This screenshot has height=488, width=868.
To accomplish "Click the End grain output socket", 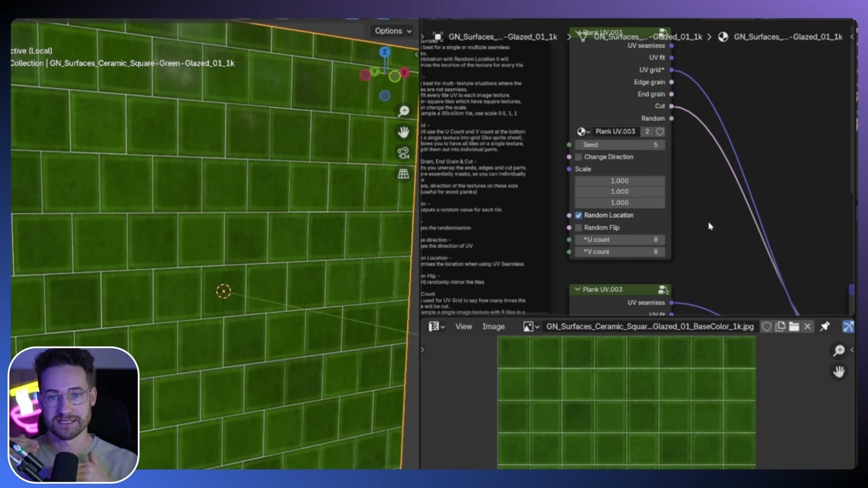I will coord(671,94).
